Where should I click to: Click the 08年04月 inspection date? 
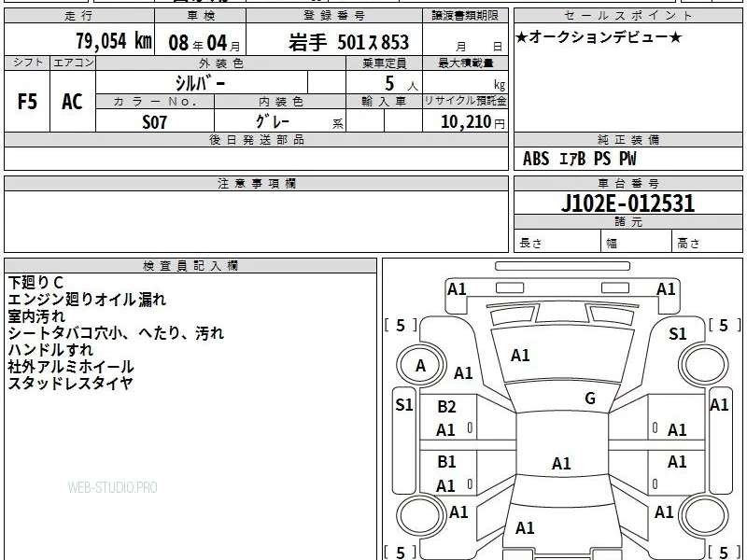point(204,43)
